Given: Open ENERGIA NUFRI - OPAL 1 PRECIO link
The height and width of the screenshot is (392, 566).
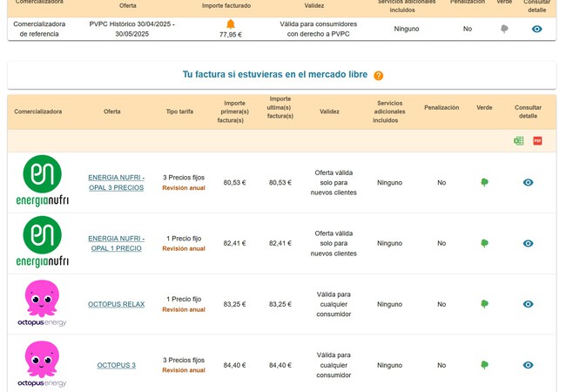Looking at the screenshot, I should [116, 243].
